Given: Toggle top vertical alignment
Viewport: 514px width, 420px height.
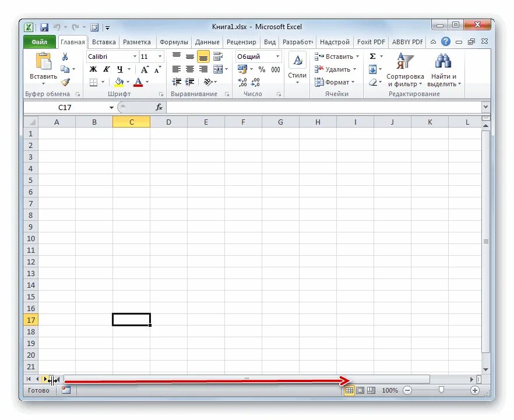Looking at the screenshot, I should (x=177, y=57).
